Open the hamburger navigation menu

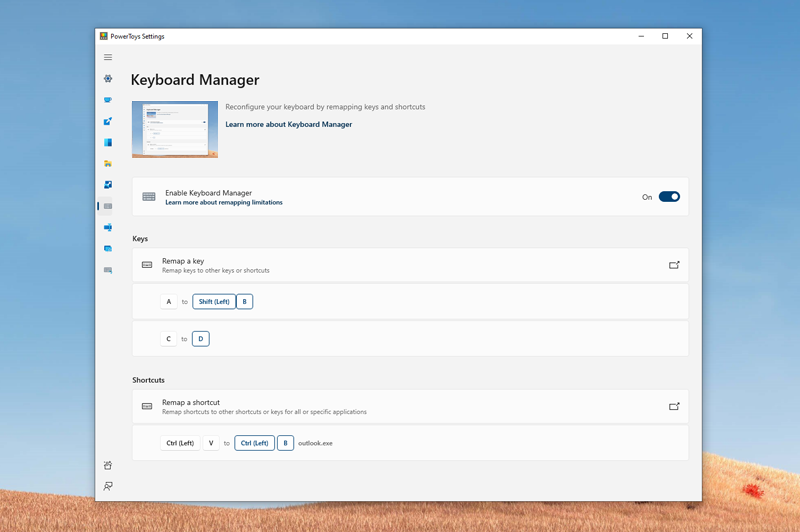[x=108, y=57]
